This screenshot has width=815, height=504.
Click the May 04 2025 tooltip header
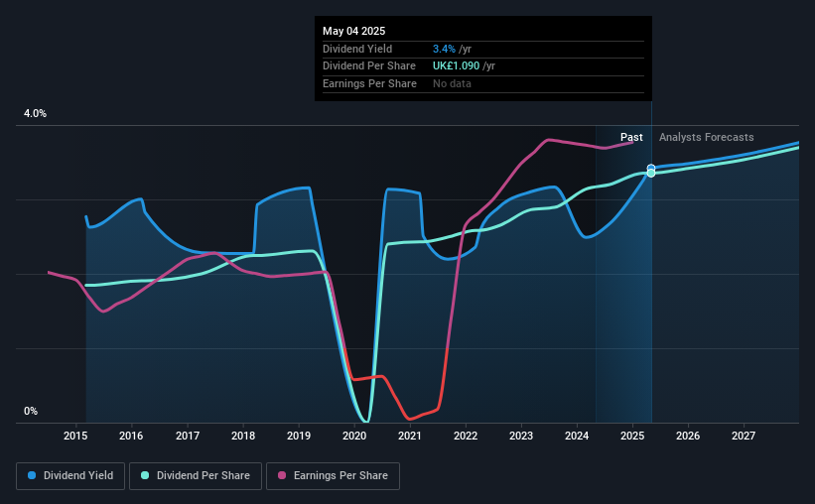(x=354, y=31)
